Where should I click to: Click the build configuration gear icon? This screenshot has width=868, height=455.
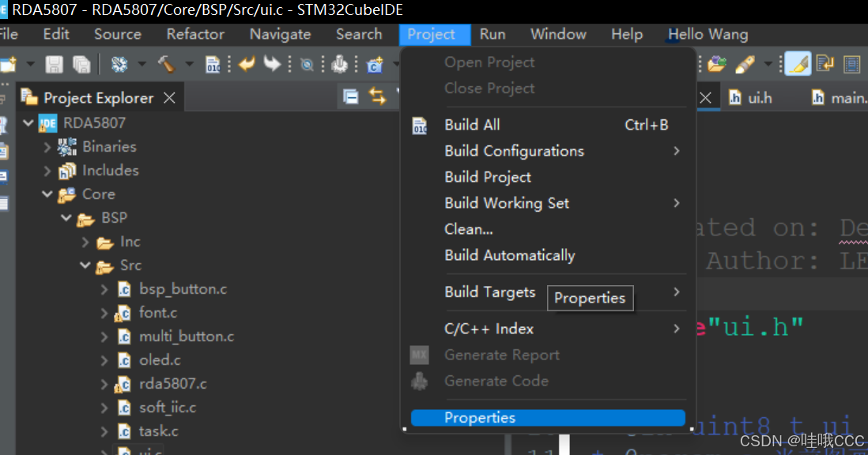119,65
